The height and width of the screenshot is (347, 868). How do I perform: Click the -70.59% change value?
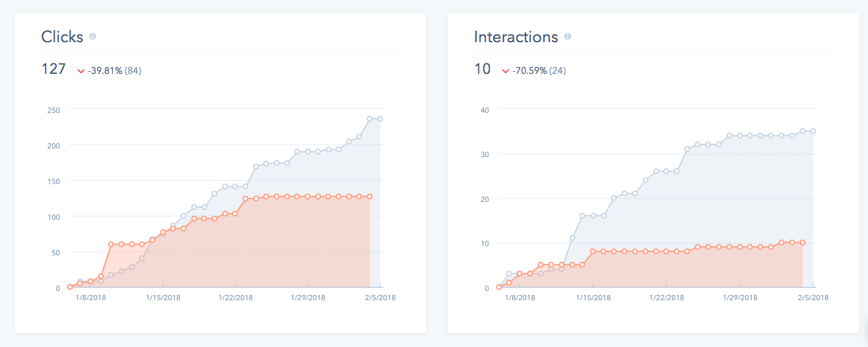(x=530, y=71)
